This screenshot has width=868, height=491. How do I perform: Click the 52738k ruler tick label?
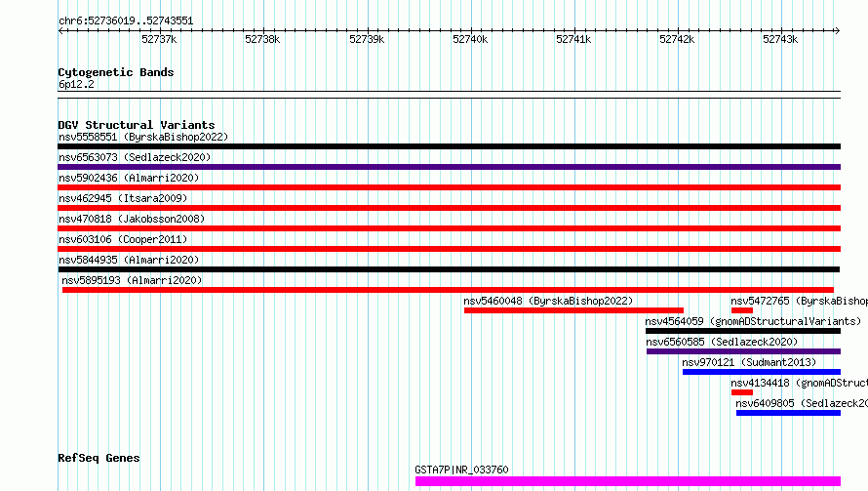[262, 39]
